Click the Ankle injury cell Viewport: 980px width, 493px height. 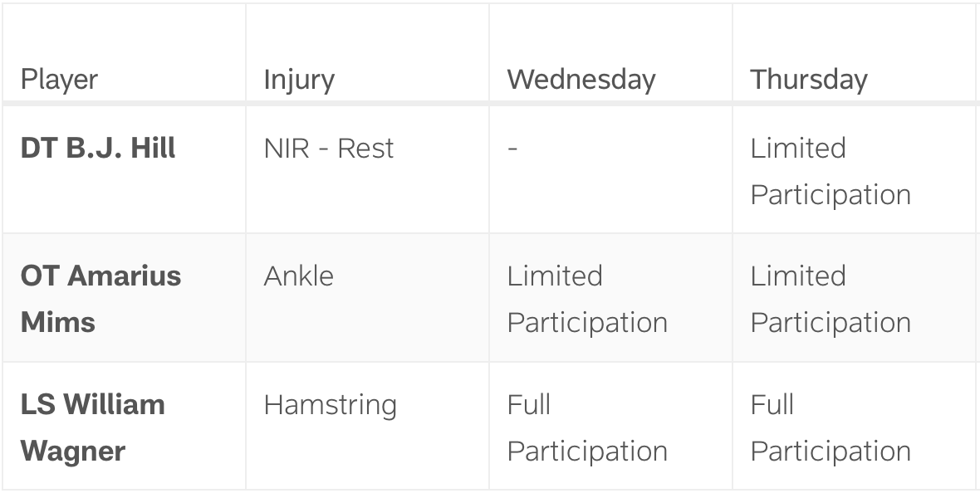[x=298, y=276]
